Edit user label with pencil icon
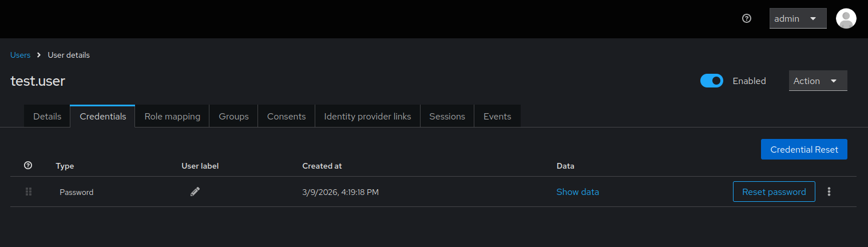 (x=195, y=192)
